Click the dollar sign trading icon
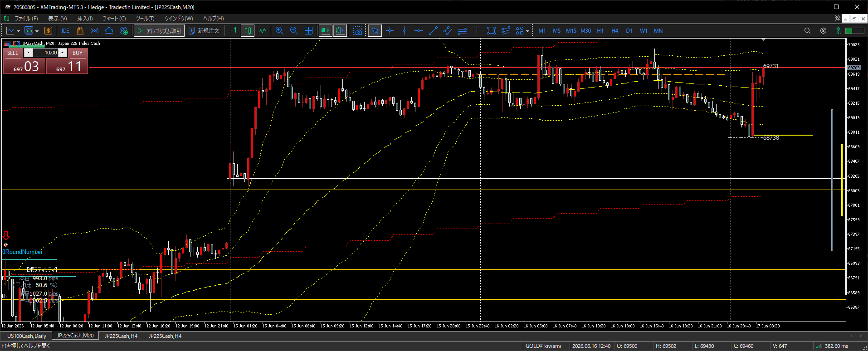This screenshot has width=868, height=351. [x=48, y=31]
